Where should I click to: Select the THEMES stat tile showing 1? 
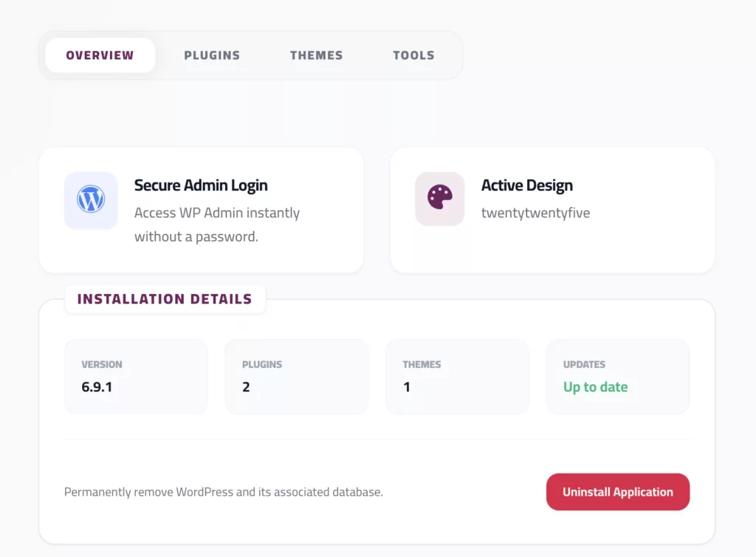[457, 376]
